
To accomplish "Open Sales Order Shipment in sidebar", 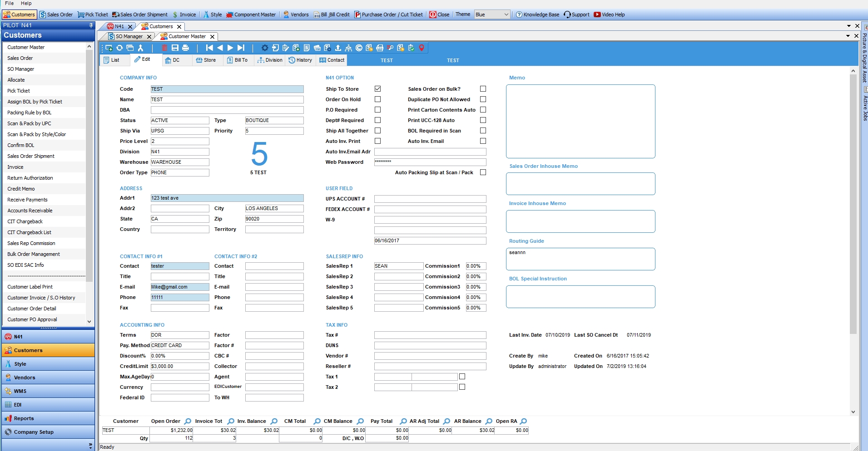I will pyautogui.click(x=31, y=156).
